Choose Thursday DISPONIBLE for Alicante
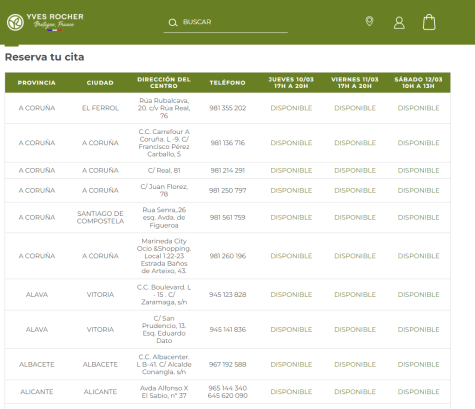 [291, 392]
